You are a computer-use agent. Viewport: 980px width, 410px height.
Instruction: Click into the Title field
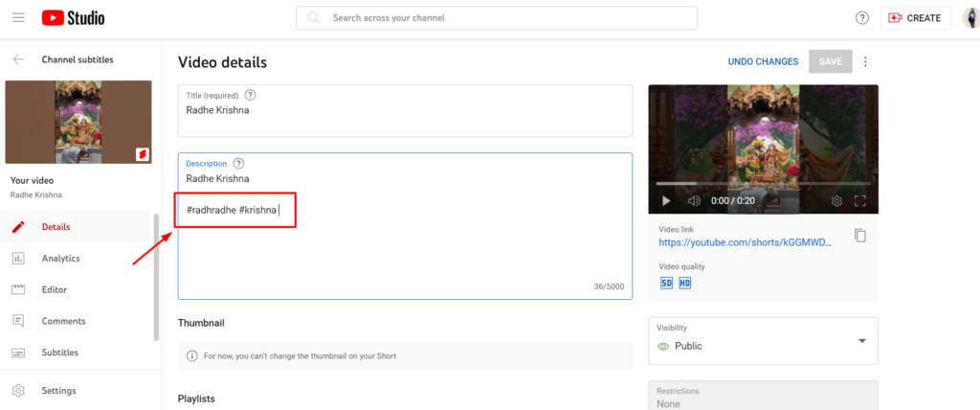point(405,111)
